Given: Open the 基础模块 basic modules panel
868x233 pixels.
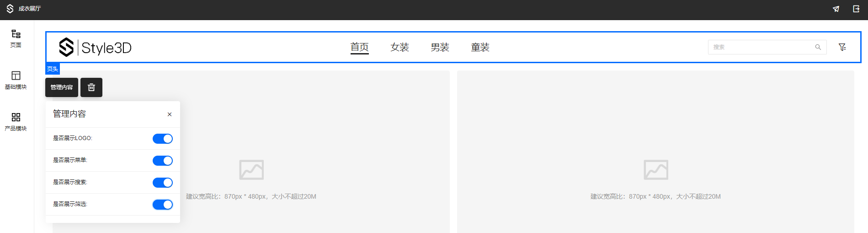Looking at the screenshot, I should (x=16, y=80).
